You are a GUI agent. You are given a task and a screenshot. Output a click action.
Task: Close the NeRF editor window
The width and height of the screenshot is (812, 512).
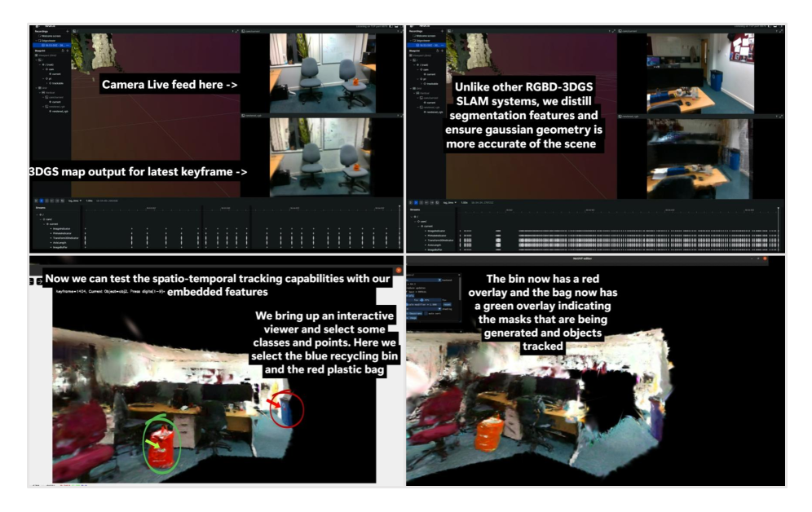pos(765,258)
